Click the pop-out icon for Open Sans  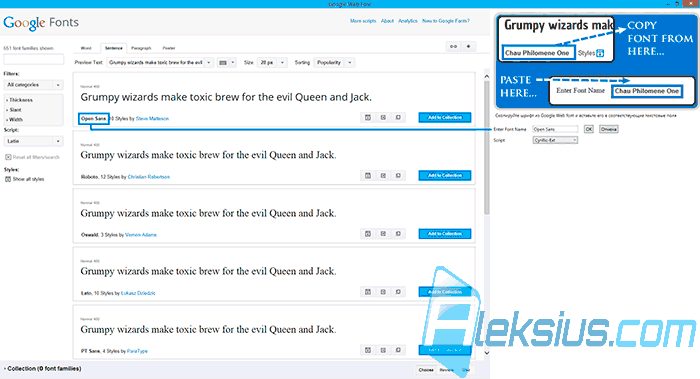click(x=398, y=117)
